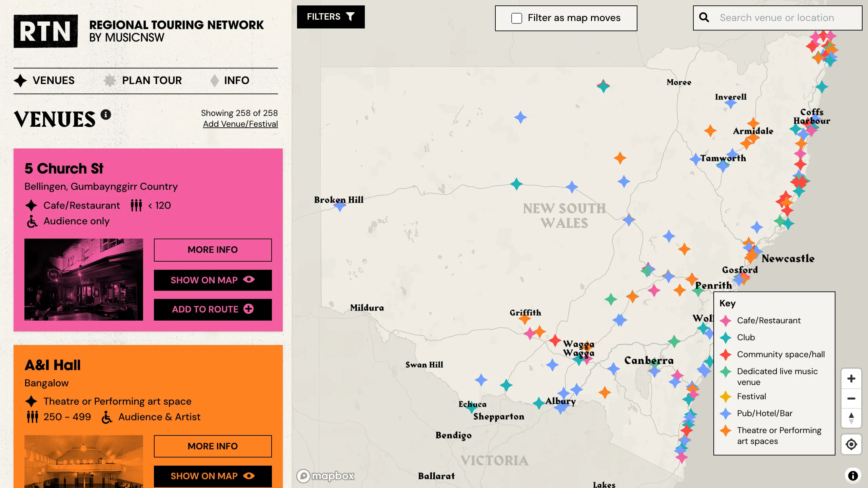Click 'Showing 258 of 258' text
The width and height of the screenshot is (868, 488).
tap(239, 113)
